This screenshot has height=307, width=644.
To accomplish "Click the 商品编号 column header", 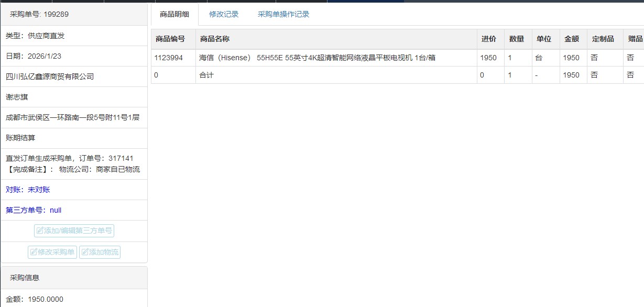I will [x=170, y=39].
